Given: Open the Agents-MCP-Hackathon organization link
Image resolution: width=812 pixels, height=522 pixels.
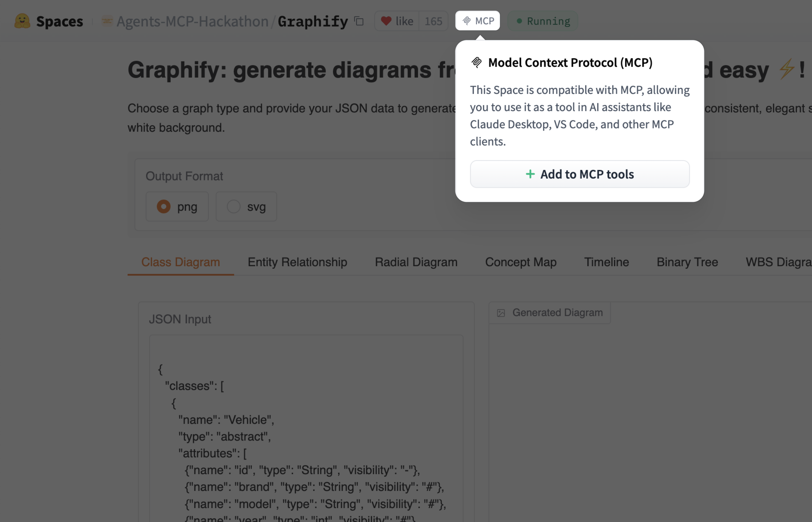Looking at the screenshot, I should pyautogui.click(x=193, y=21).
